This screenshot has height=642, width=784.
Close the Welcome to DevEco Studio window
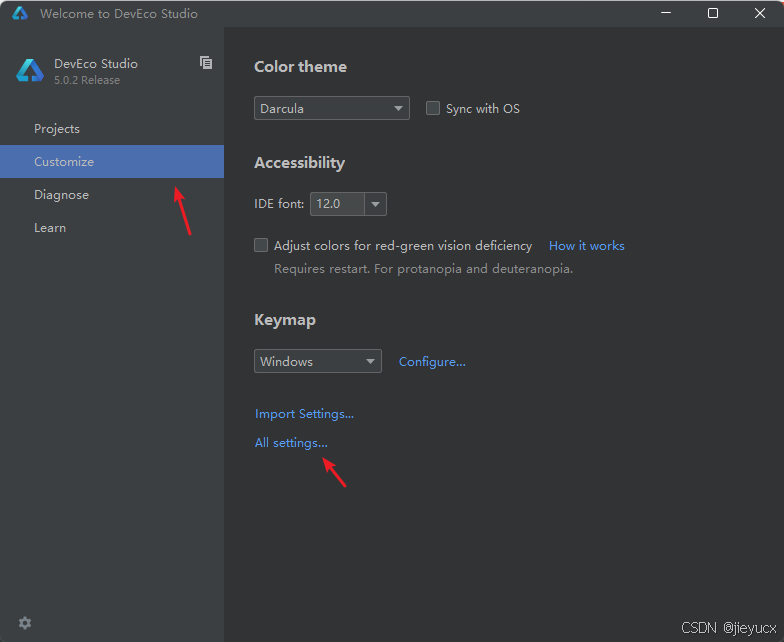coord(760,13)
